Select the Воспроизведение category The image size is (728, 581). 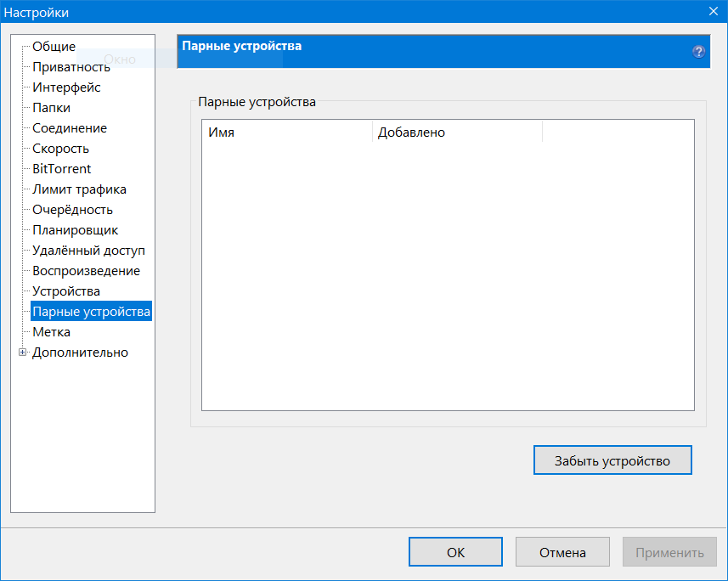(x=86, y=271)
